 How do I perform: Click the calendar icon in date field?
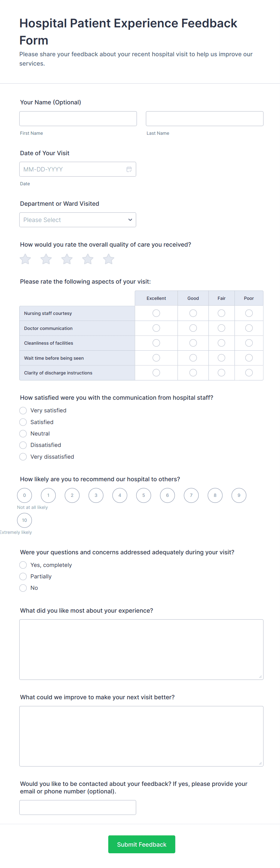129,169
